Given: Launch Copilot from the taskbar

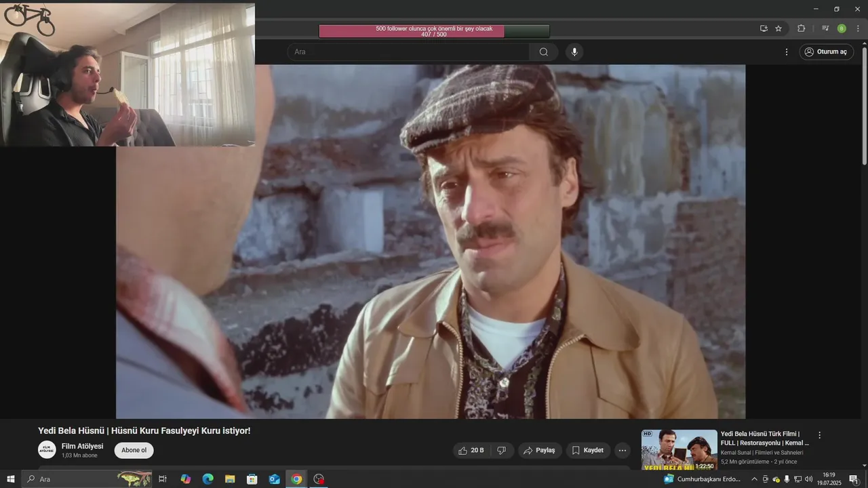Looking at the screenshot, I should (185, 479).
